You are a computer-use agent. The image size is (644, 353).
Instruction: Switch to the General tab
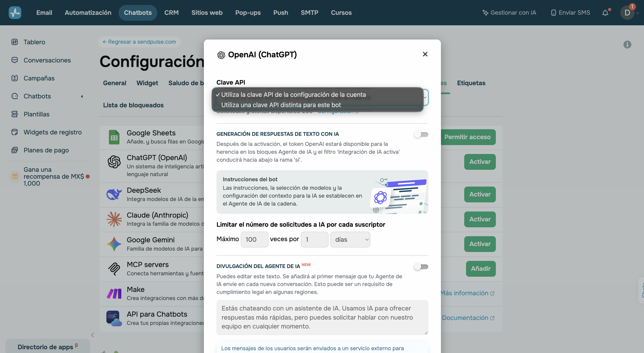pos(115,83)
